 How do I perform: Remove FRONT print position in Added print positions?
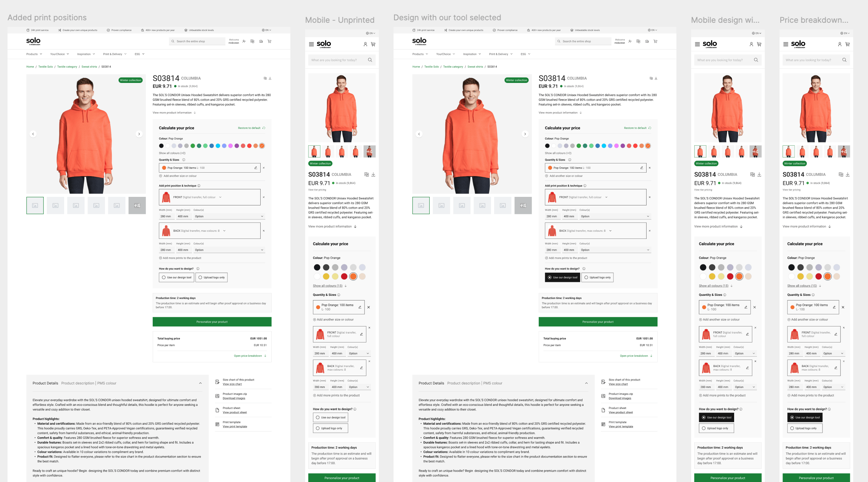point(264,197)
